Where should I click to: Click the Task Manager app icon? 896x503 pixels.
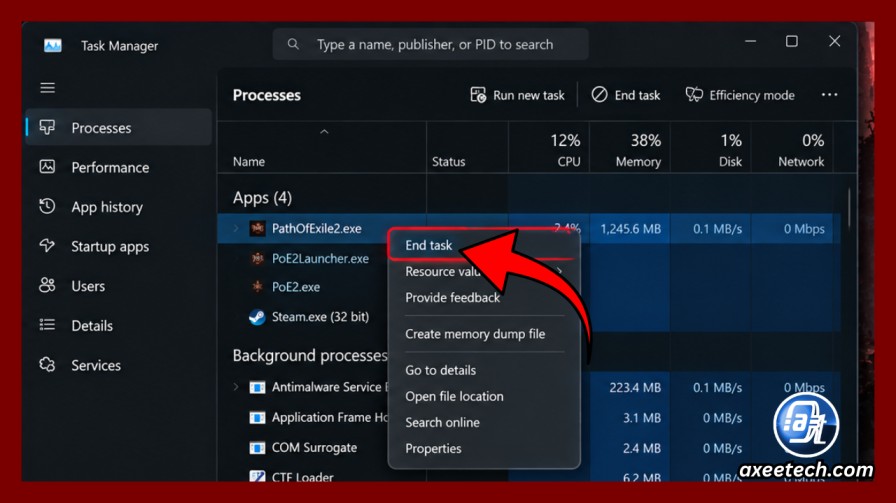[53, 45]
